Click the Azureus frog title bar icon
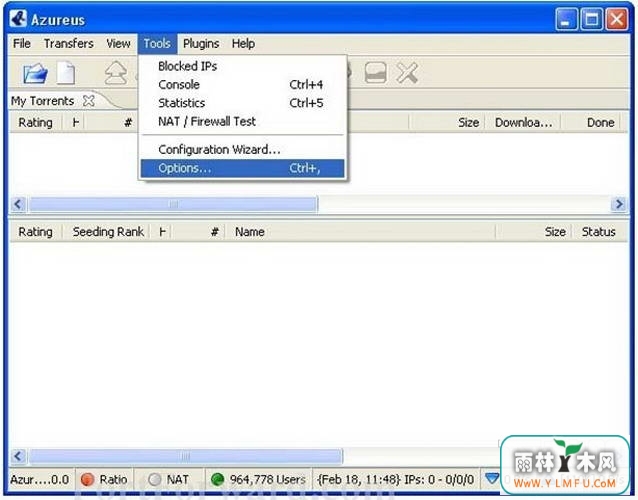 tap(18, 19)
